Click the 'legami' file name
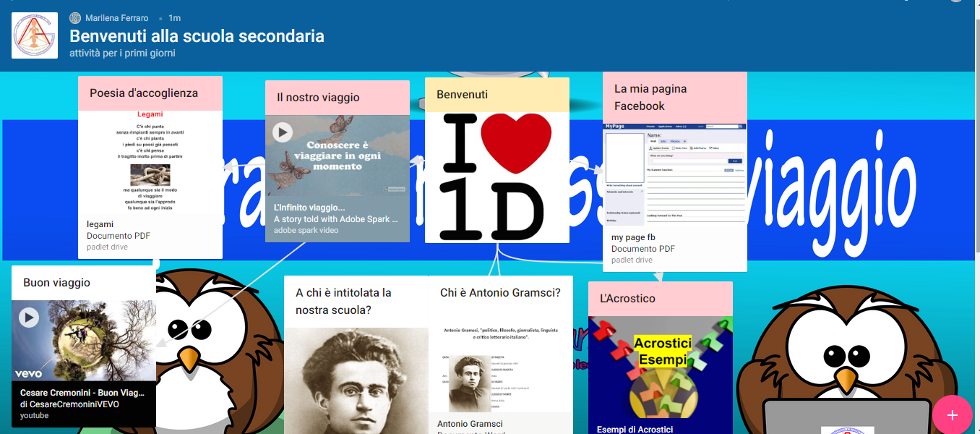Screen dimensions: 980x434 [100, 224]
